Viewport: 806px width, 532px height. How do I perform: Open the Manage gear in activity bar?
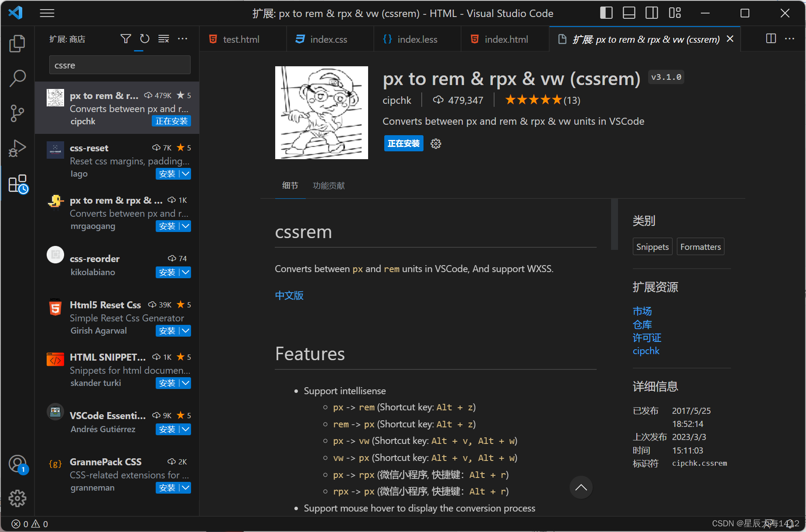coord(17,498)
